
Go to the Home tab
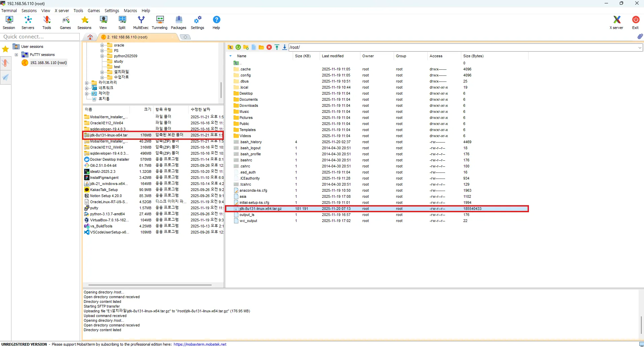click(x=90, y=37)
